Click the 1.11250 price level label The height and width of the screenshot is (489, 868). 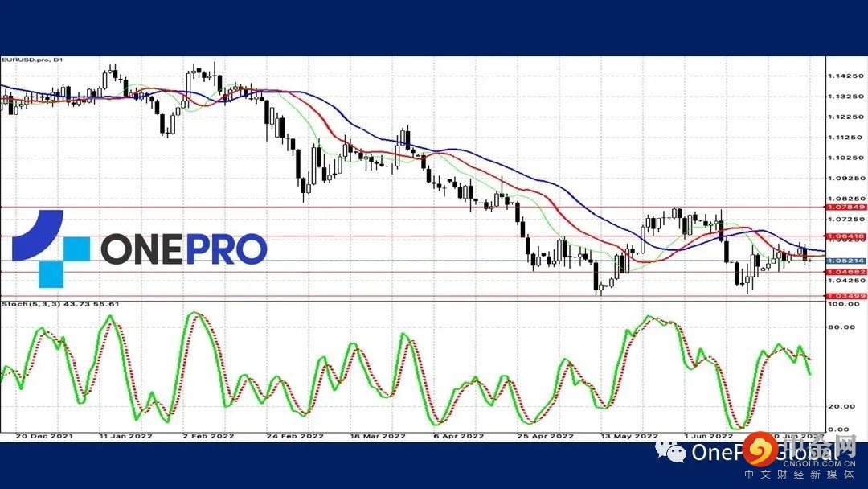point(845,138)
